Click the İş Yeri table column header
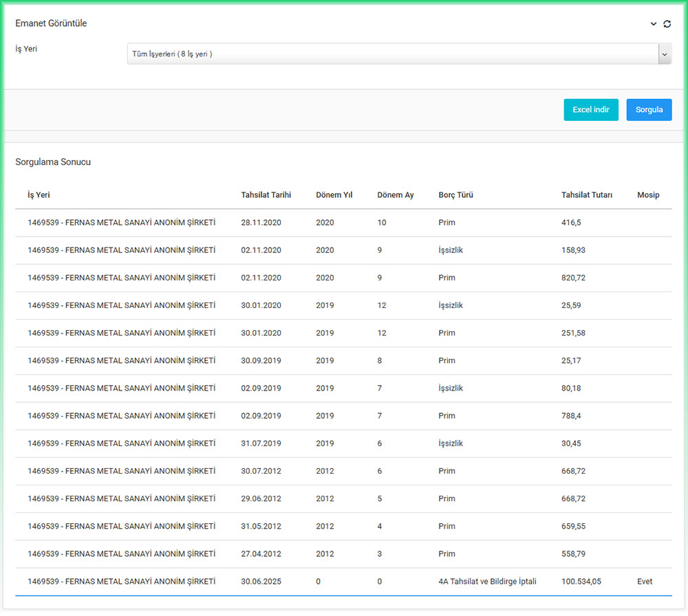 39,195
